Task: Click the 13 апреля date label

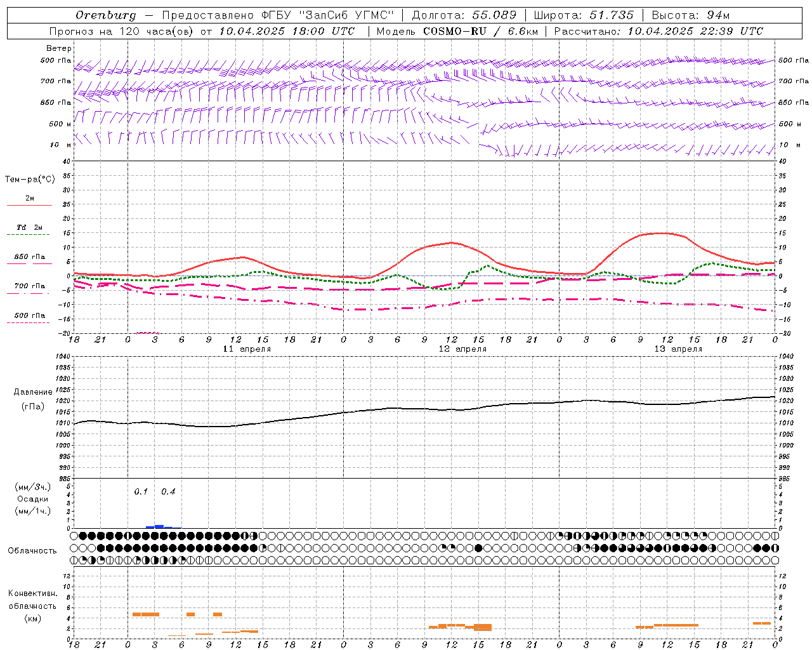Action: (679, 349)
